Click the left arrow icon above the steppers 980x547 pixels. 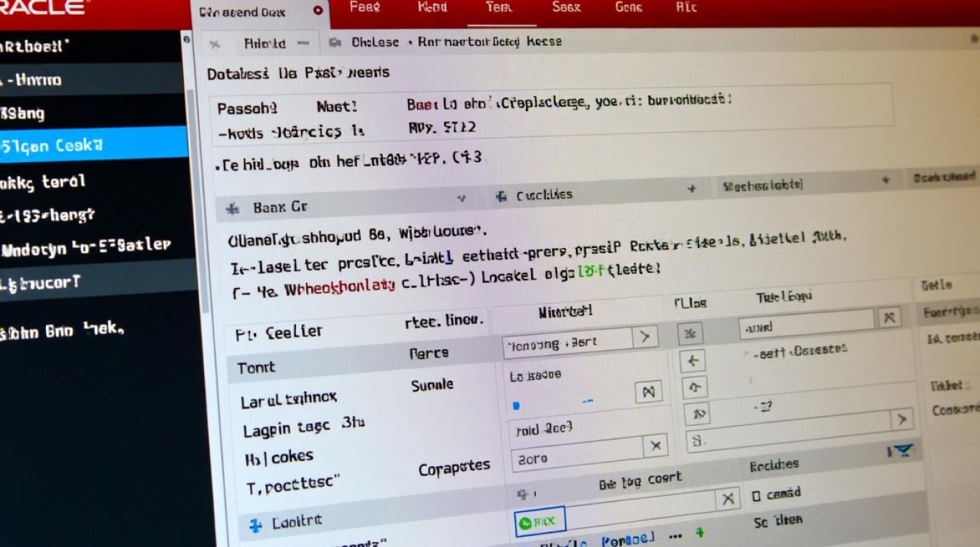click(693, 360)
